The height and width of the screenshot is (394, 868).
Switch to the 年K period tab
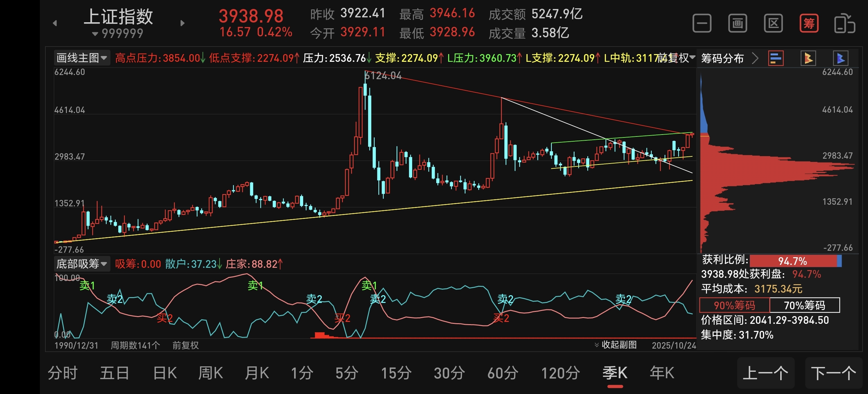pos(662,373)
